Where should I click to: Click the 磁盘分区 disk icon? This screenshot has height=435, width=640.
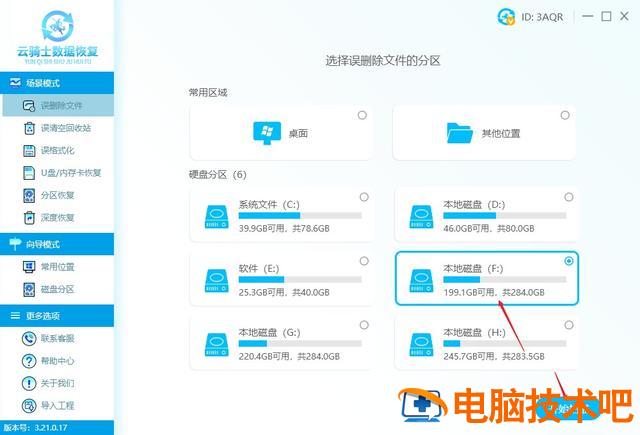(x=29, y=289)
